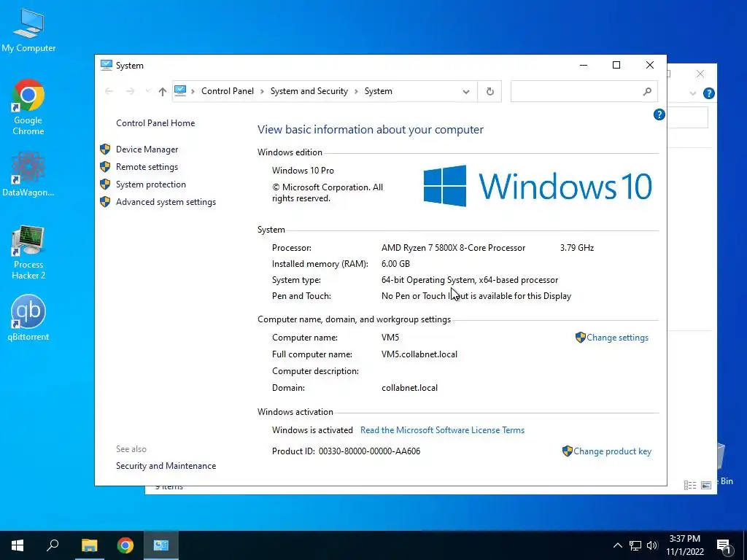Open taskbar search magnifier
The width and height of the screenshot is (747, 560).
coord(53,545)
